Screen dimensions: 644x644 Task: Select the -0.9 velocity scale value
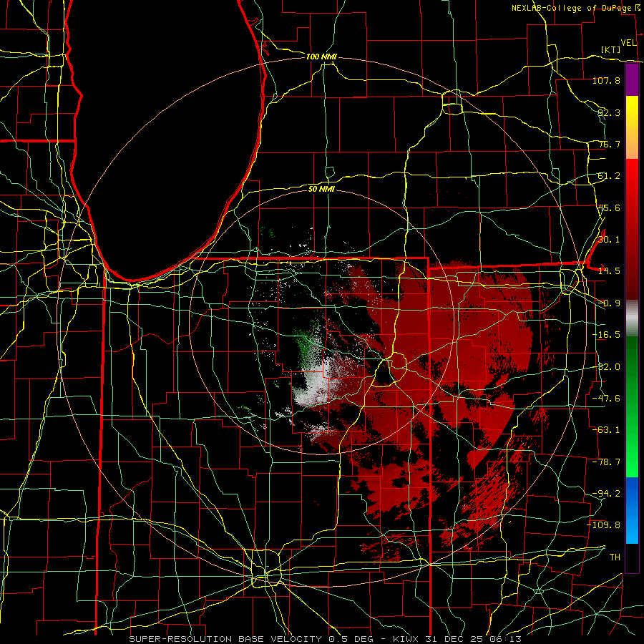pos(609,303)
